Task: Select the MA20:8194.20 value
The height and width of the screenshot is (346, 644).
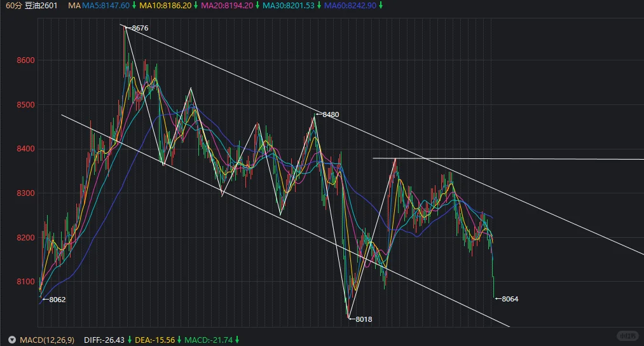Action: pos(227,5)
